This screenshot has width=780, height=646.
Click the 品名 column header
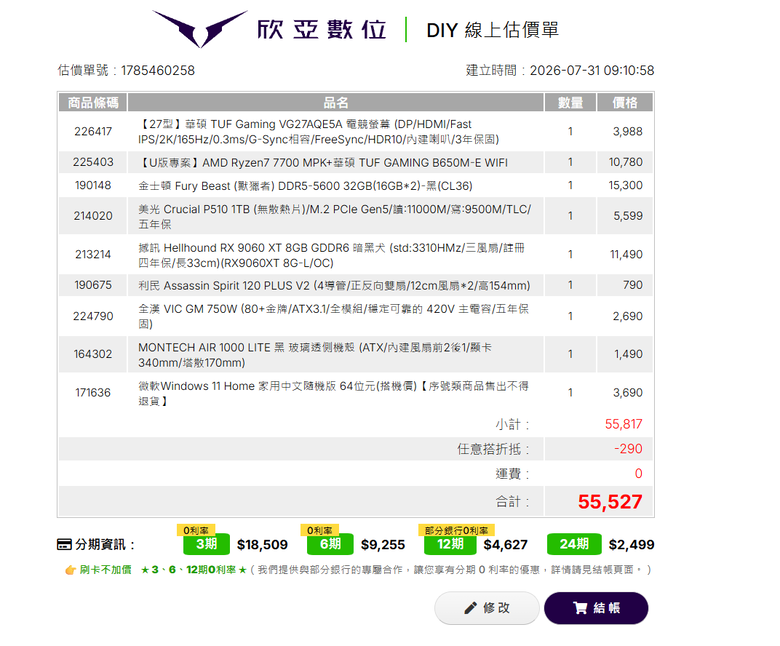[x=336, y=102]
